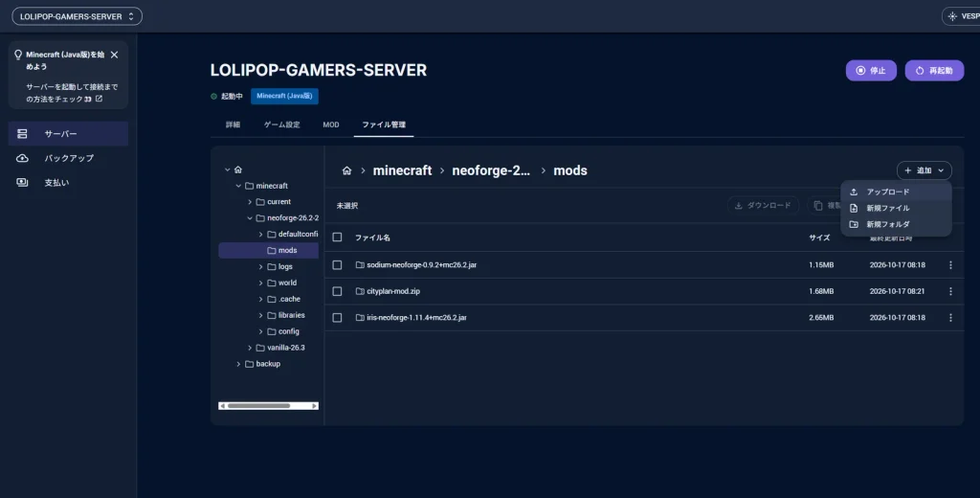The image size is (980, 498).
Task: Open more options for cityplan-mod.zip
Action: [x=950, y=291]
